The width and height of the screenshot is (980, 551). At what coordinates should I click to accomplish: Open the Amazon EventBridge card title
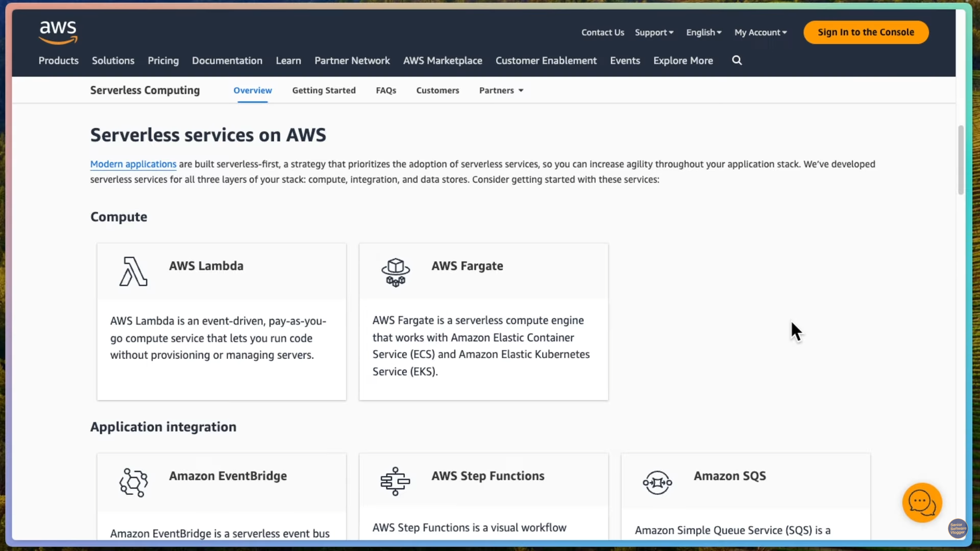pyautogui.click(x=228, y=476)
